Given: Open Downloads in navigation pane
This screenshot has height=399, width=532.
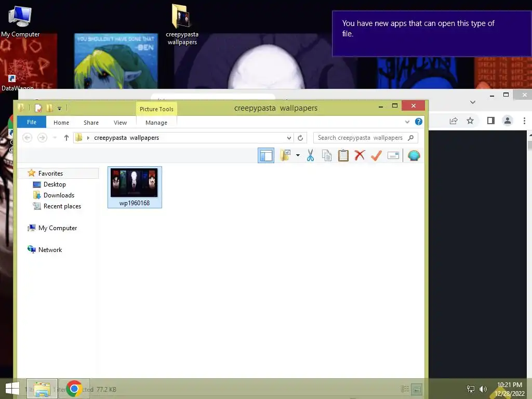Looking at the screenshot, I should point(59,195).
